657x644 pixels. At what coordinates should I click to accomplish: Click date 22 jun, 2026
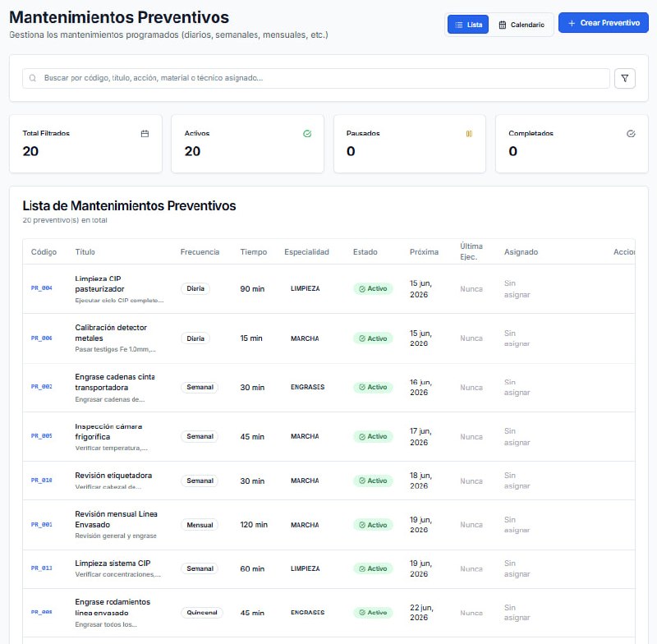[421, 612]
